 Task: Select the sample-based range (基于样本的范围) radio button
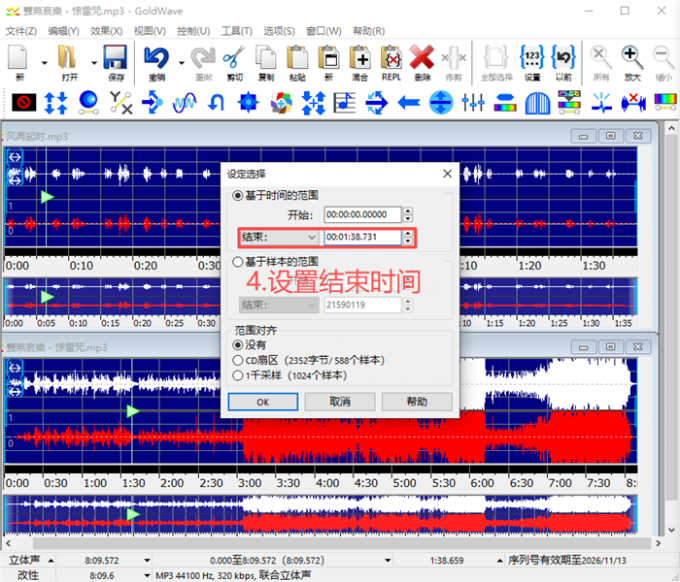(238, 262)
